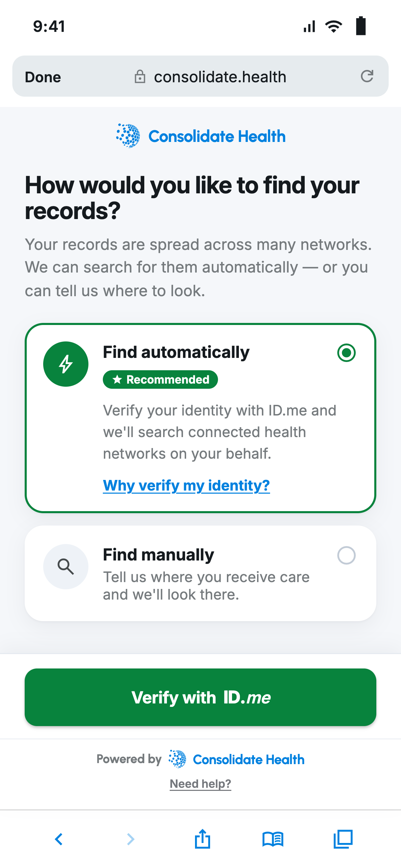The image size is (401, 868).
Task: Tap the Recommended badge
Action: pos(160,379)
